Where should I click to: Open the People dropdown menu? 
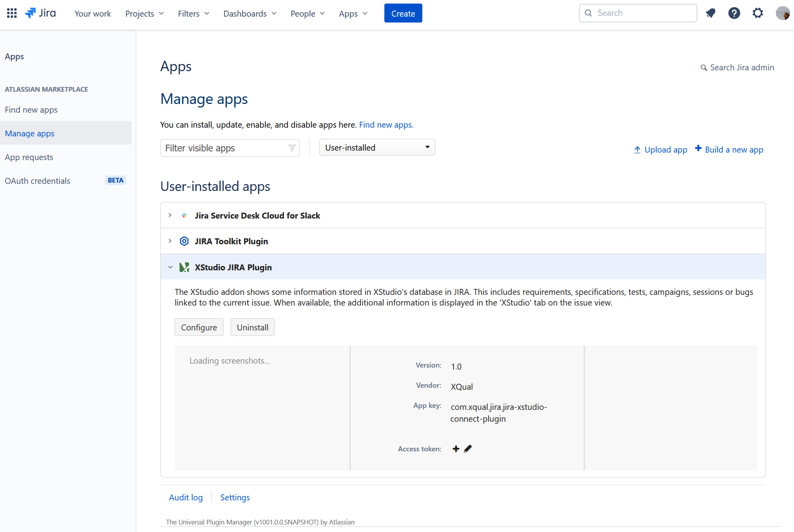(x=308, y=13)
